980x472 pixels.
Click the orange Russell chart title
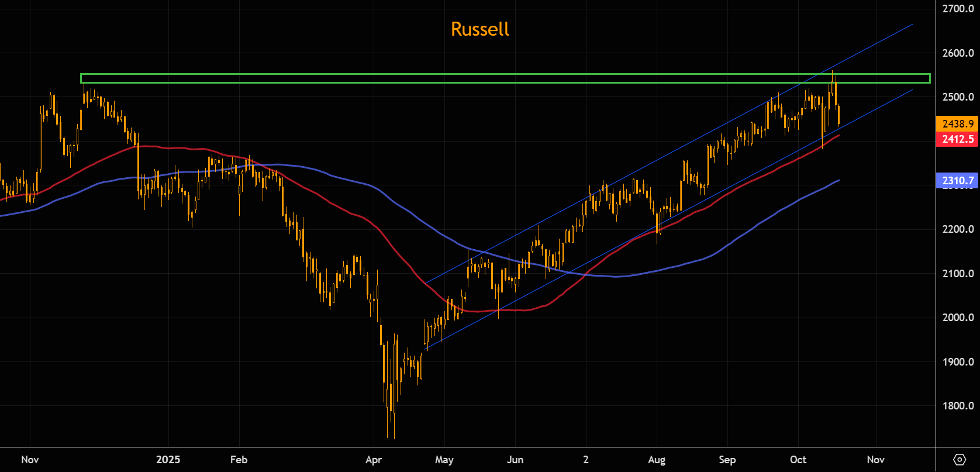pyautogui.click(x=479, y=29)
